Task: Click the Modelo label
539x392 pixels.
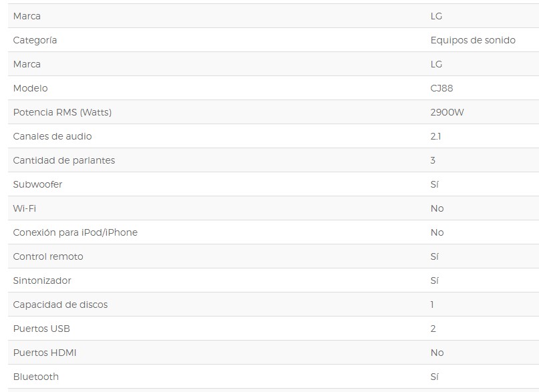Action: point(30,88)
